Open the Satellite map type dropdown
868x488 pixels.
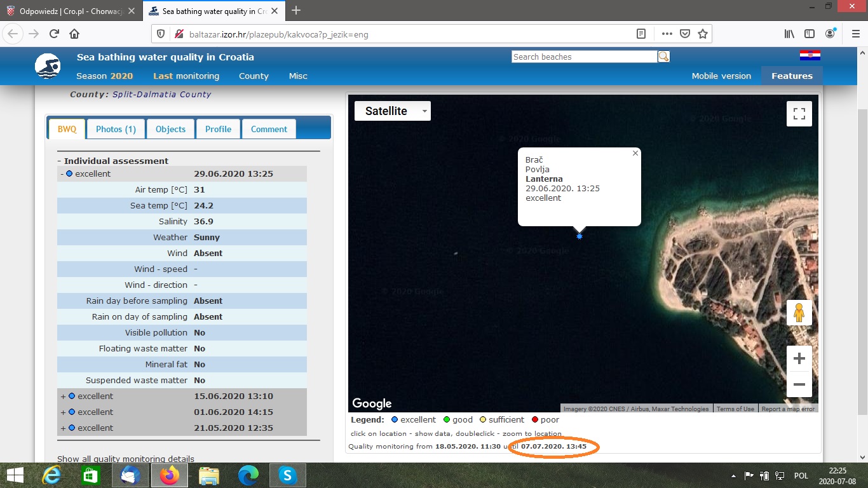pyautogui.click(x=392, y=111)
